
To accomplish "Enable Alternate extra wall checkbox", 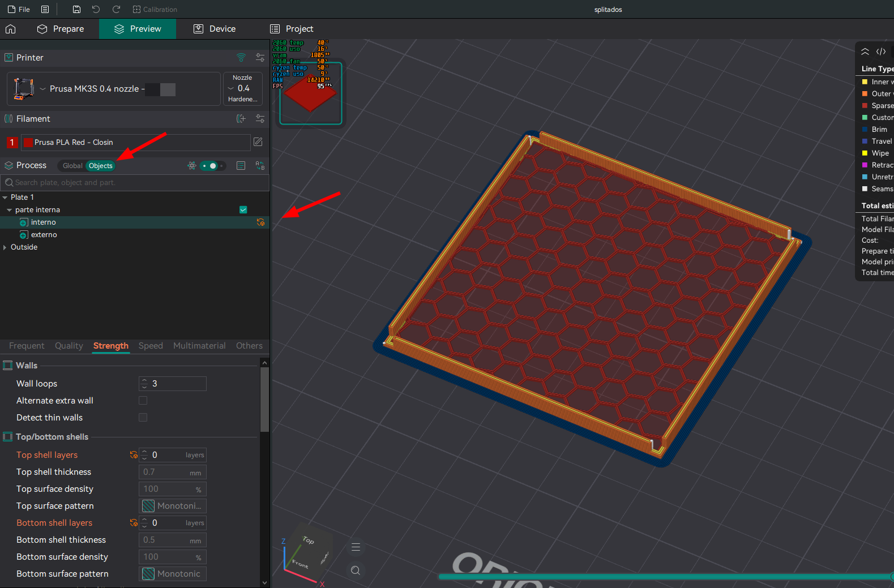I will click(x=143, y=401).
